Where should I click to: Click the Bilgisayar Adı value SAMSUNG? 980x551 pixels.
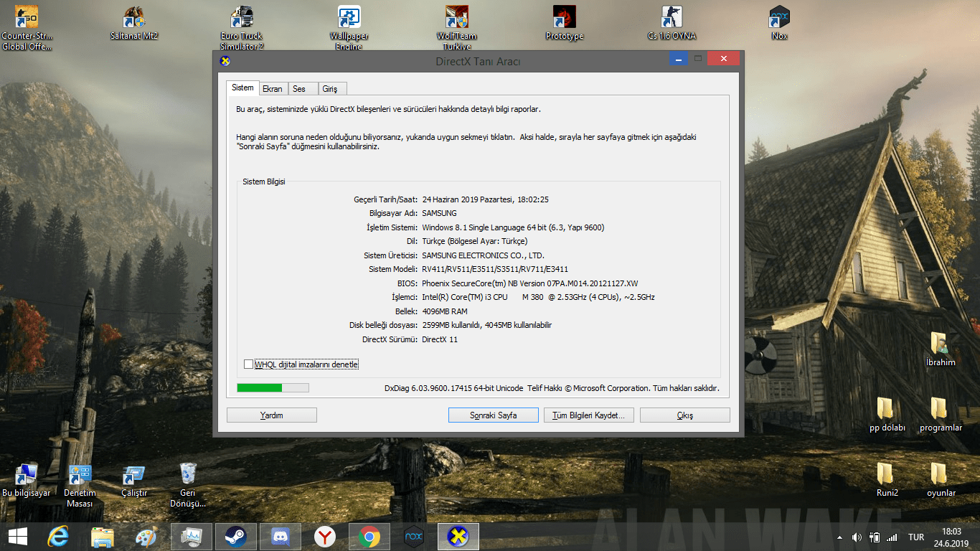pyautogui.click(x=439, y=213)
